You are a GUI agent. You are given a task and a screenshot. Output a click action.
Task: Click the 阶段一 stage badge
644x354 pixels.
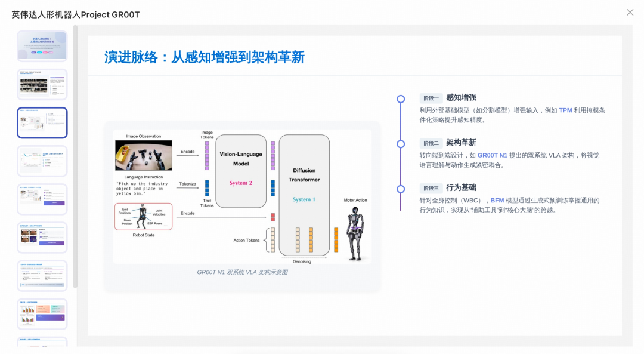coord(431,98)
